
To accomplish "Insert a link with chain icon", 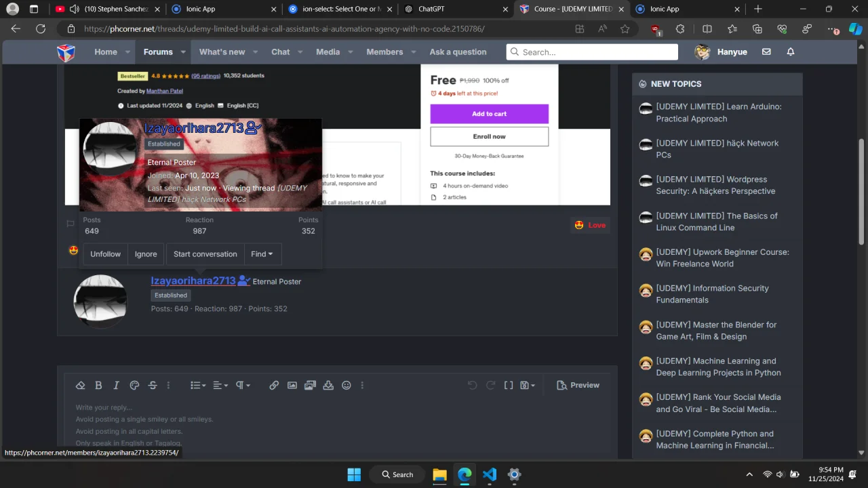I will [274, 385].
